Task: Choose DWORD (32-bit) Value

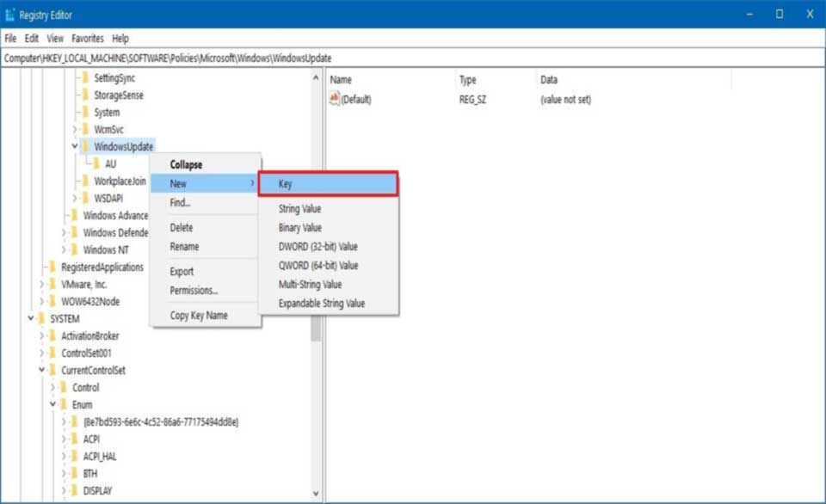Action: [x=328, y=247]
